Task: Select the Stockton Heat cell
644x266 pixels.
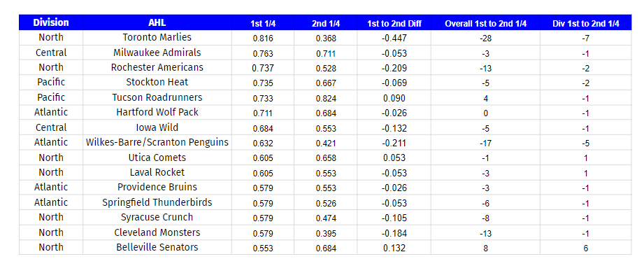Action: [157, 82]
